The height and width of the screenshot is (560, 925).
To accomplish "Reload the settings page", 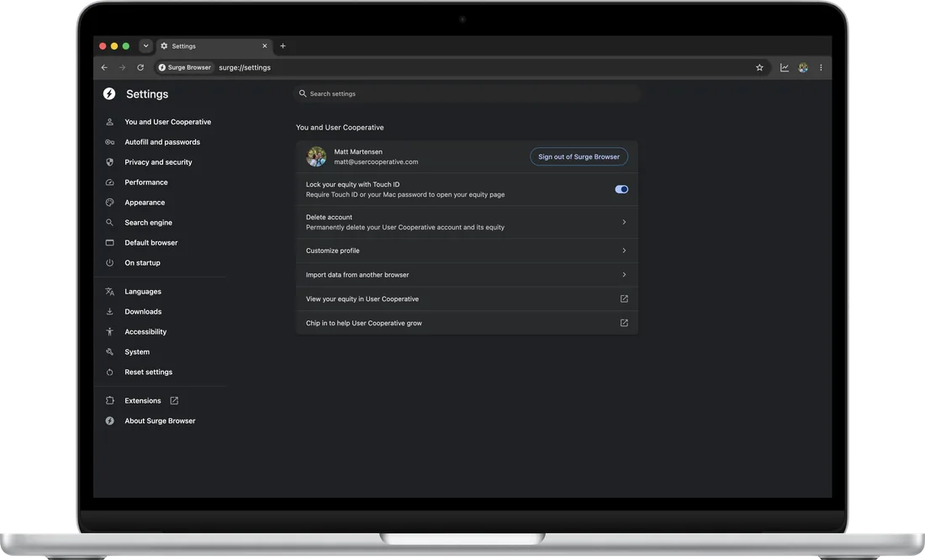I will 140,68.
